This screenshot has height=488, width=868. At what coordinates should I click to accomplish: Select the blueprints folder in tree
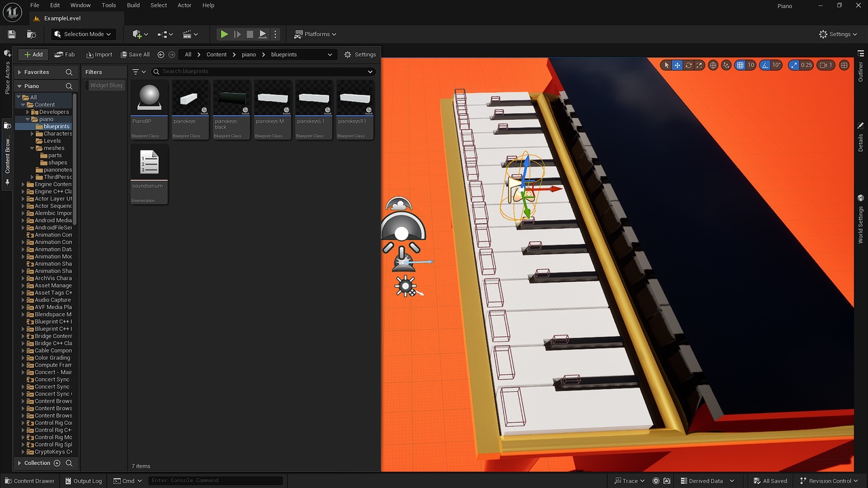[x=56, y=126]
